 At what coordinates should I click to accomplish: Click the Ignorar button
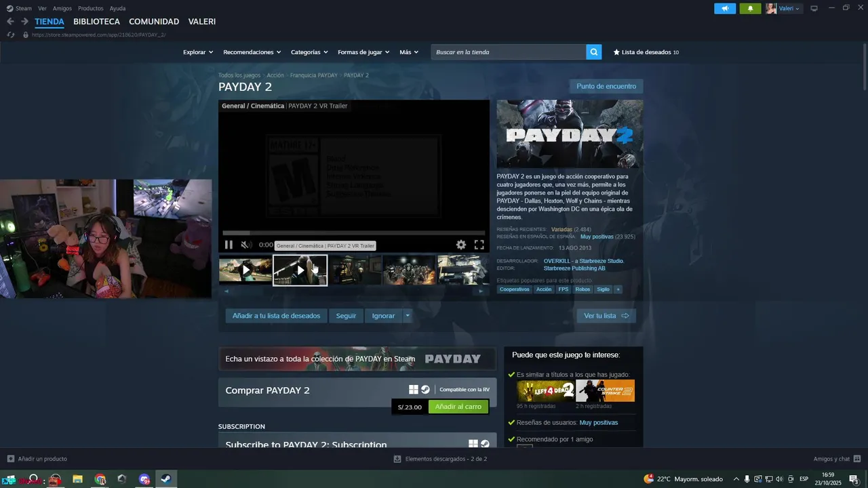(383, 316)
